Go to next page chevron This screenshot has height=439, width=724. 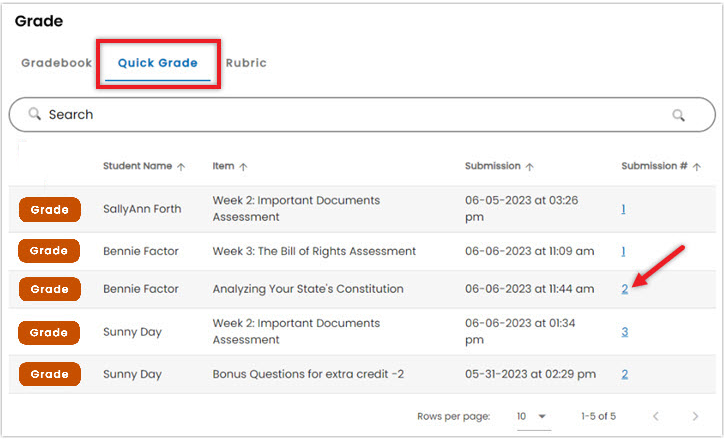point(695,416)
